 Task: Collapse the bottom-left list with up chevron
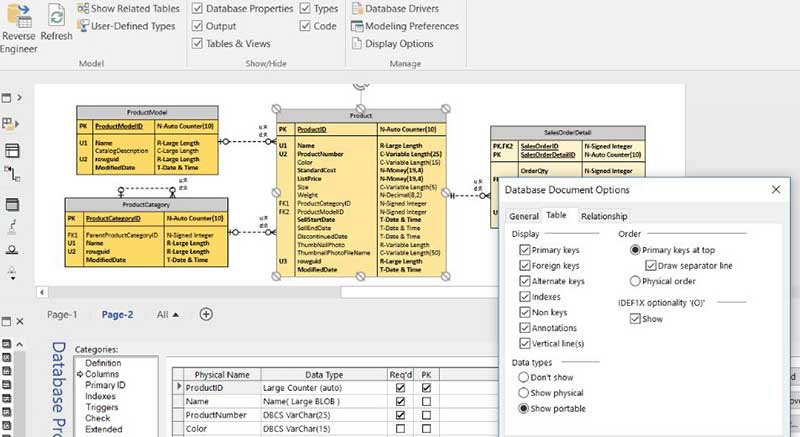click(x=19, y=344)
